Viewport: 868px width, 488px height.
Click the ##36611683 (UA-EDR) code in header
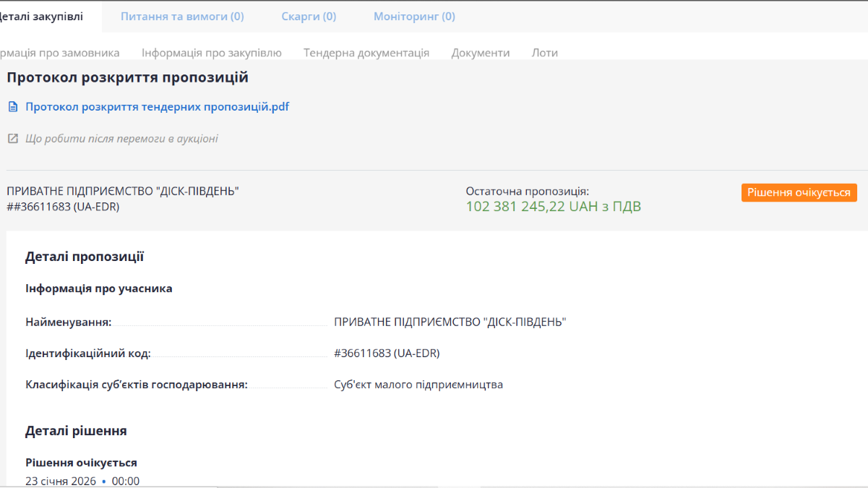tap(63, 206)
